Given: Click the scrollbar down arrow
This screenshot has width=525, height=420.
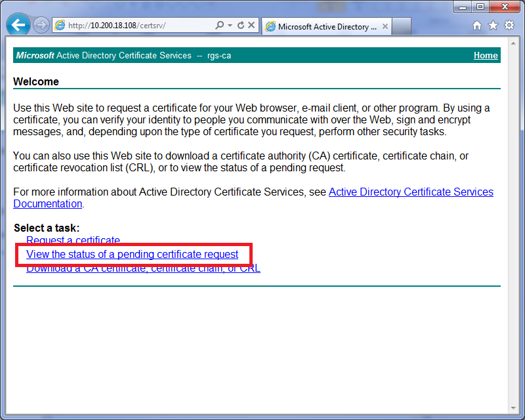Looking at the screenshot, I should [513, 408].
